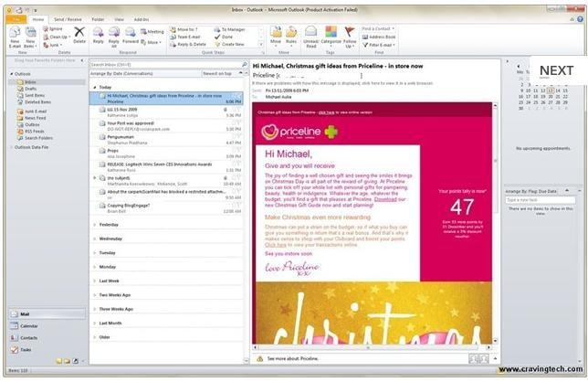Viewport: 588px width, 382px height.
Task: Open the 'Pengumuman' message
Action: click(166, 140)
